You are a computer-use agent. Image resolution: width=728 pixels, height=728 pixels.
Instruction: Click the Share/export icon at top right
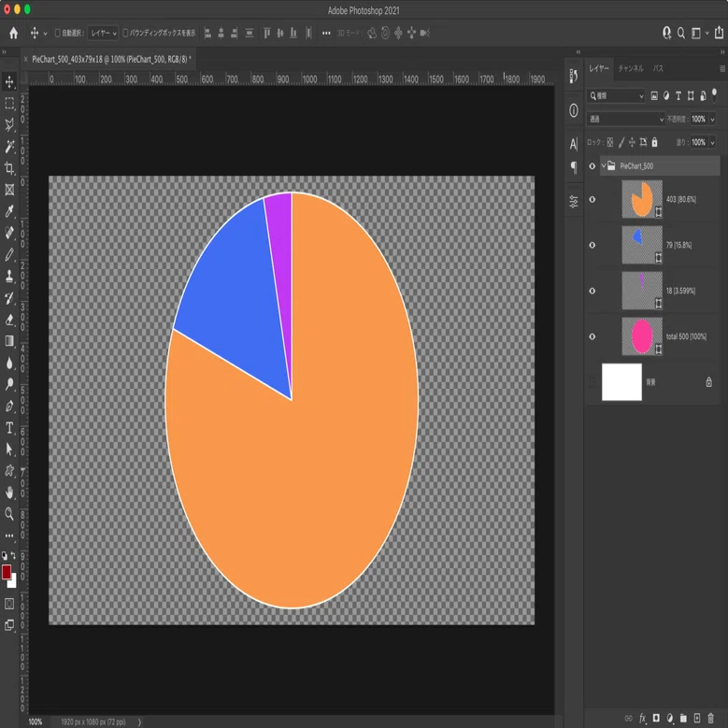pyautogui.click(x=719, y=33)
